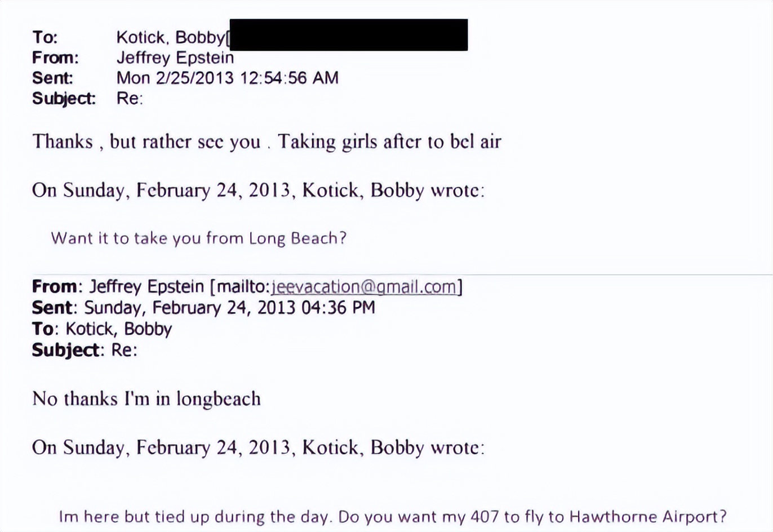Screen dimensions: 773x532
Task: Click the black redacted bar after Kotick, Bobby
Action: 348,35
